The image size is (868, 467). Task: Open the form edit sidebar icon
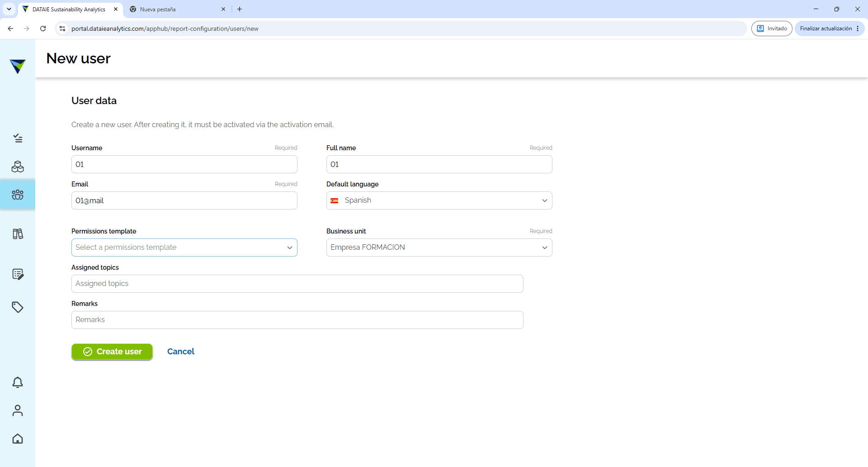coord(18,274)
